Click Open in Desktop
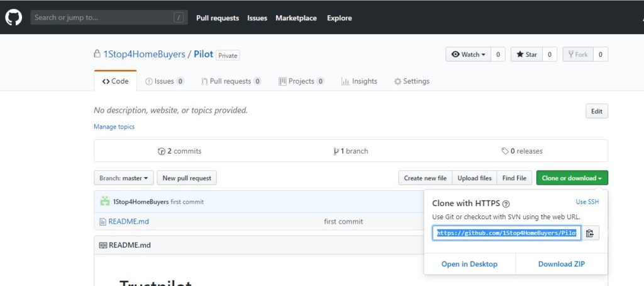 (469, 264)
